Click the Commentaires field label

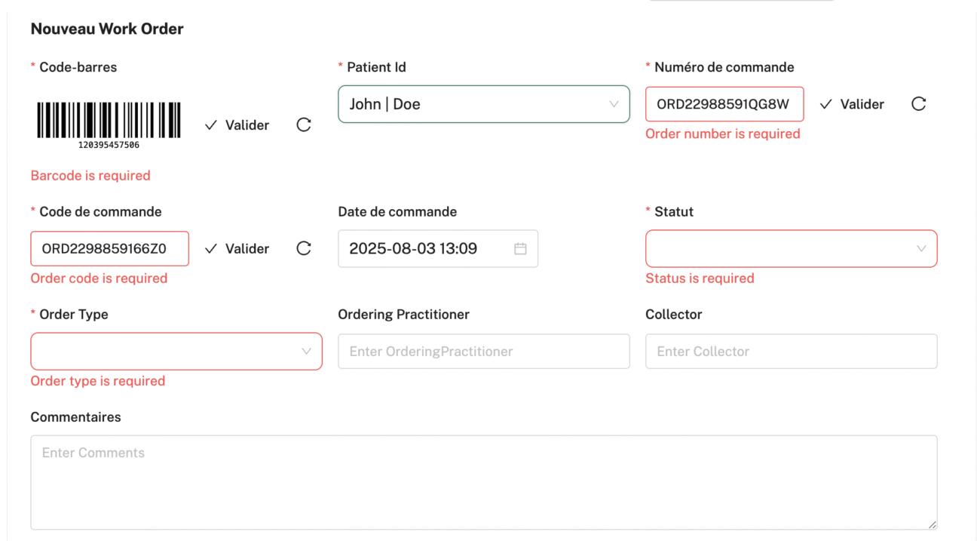(x=75, y=417)
